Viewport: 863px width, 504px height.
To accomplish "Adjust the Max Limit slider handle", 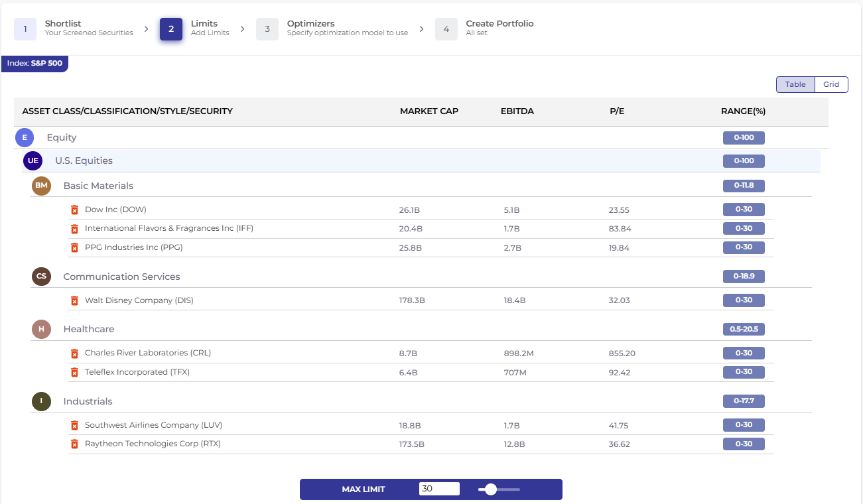I will click(x=491, y=489).
